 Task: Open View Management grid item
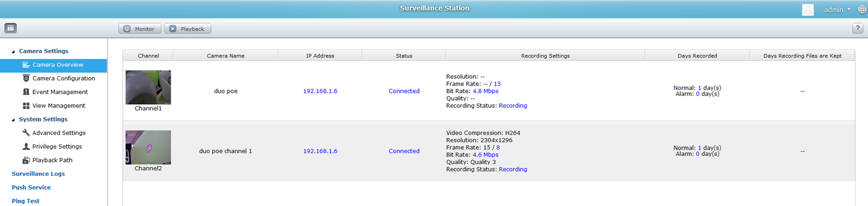(53, 105)
